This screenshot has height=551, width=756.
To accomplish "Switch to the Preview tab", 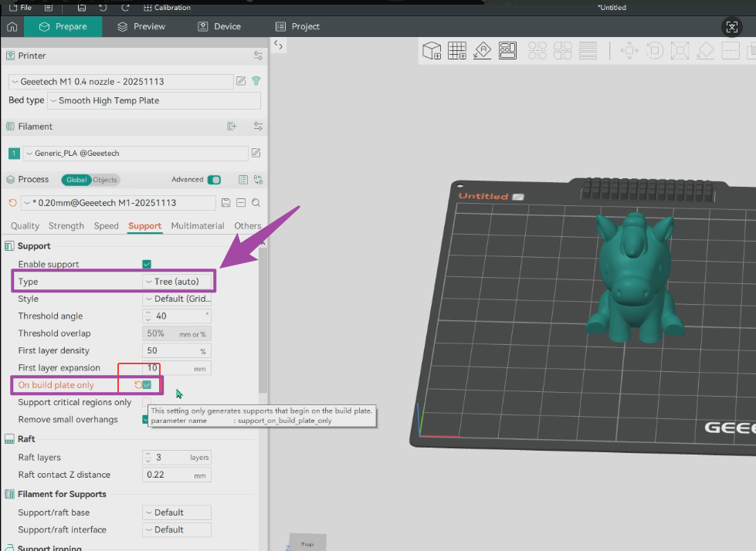I will click(141, 26).
